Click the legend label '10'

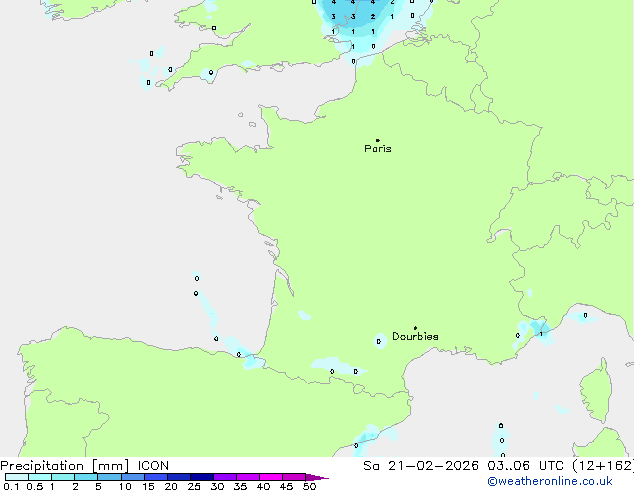pos(125,486)
